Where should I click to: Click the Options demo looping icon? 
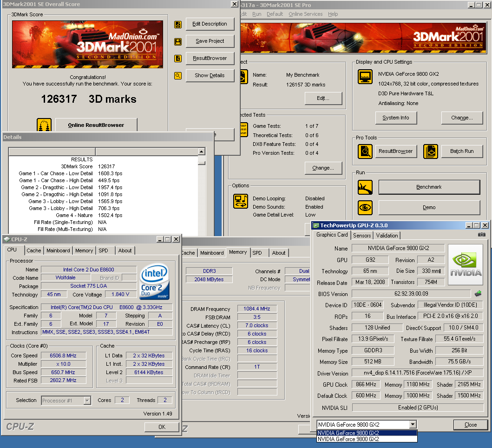(x=241, y=201)
